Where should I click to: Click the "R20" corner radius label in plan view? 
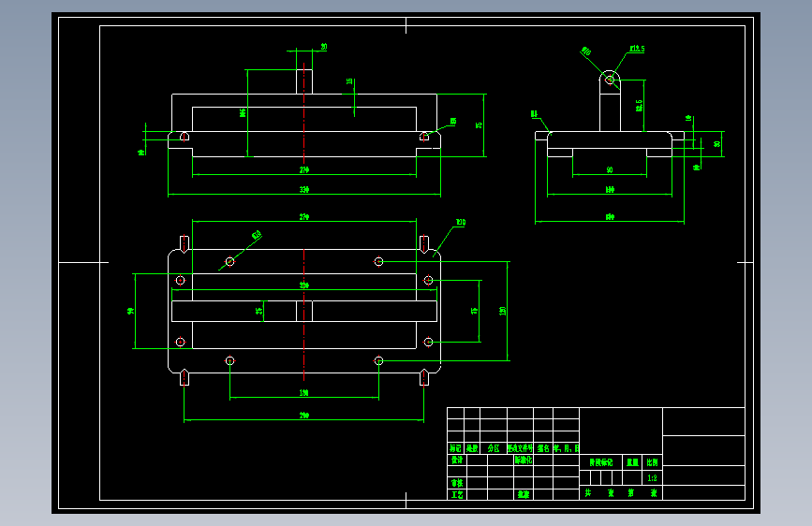[x=461, y=223]
